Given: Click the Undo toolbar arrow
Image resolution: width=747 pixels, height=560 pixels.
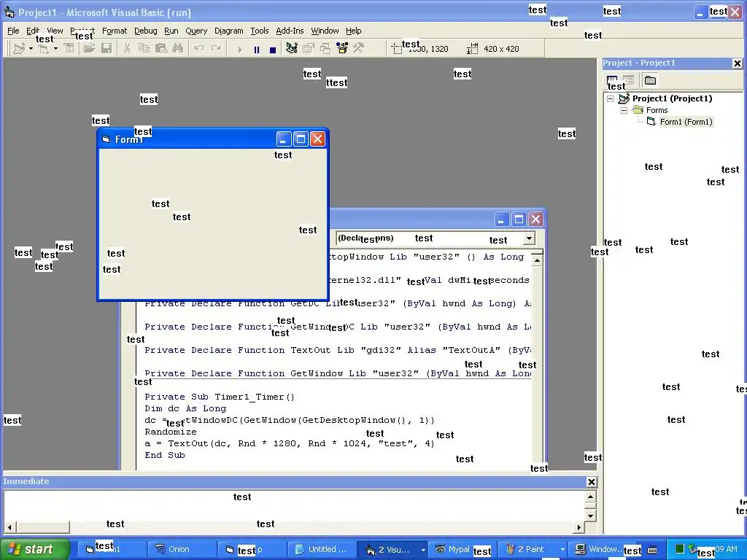Looking at the screenshot, I should pos(199,48).
